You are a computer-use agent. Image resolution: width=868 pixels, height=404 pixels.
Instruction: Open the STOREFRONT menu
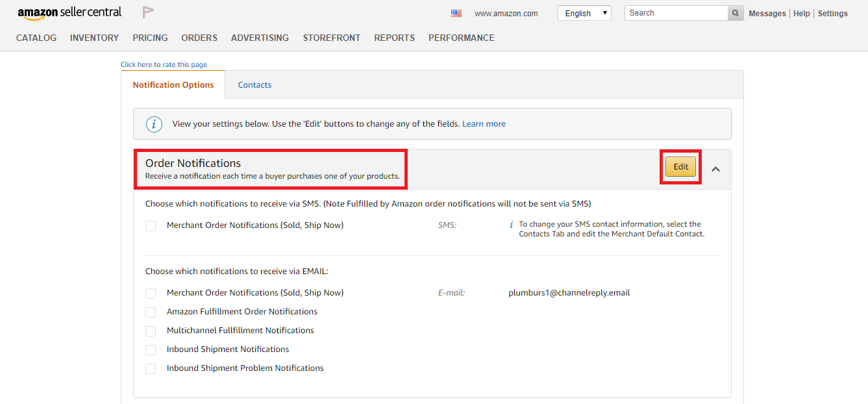tap(331, 38)
